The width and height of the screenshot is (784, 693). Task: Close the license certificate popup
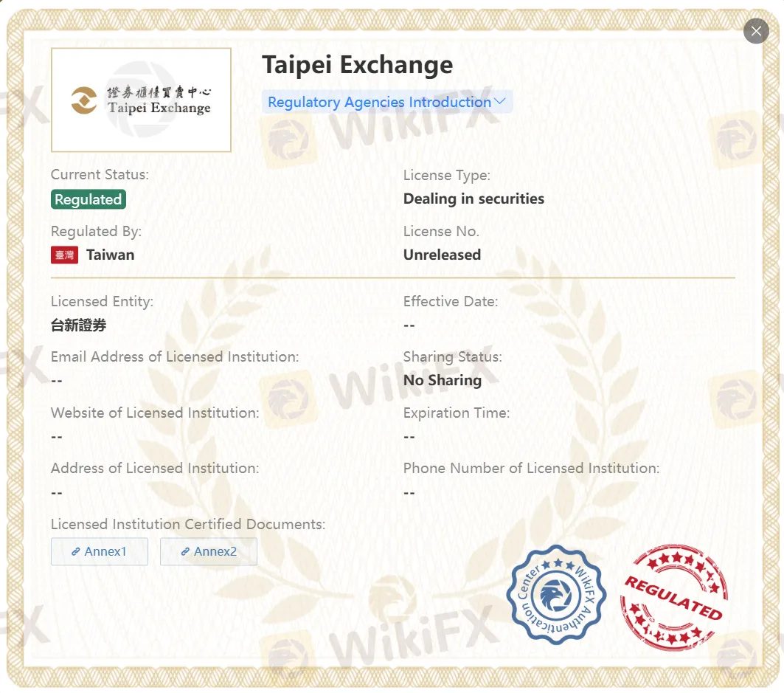pyautogui.click(x=756, y=31)
